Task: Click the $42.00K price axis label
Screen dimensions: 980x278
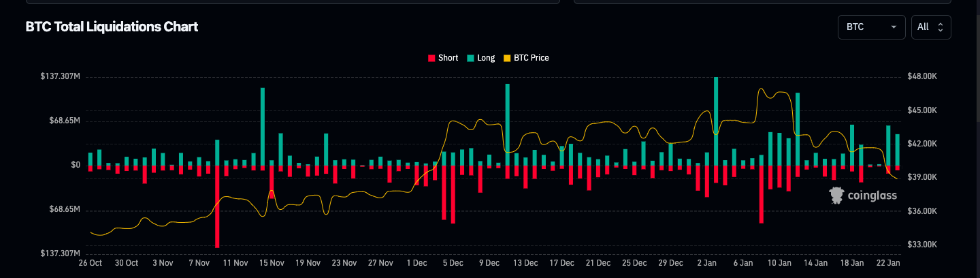Action: point(922,144)
